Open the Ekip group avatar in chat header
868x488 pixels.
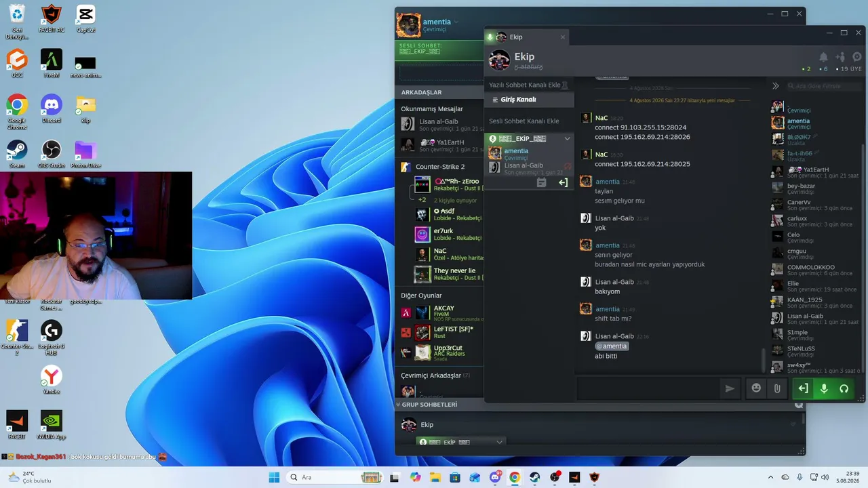pos(500,60)
